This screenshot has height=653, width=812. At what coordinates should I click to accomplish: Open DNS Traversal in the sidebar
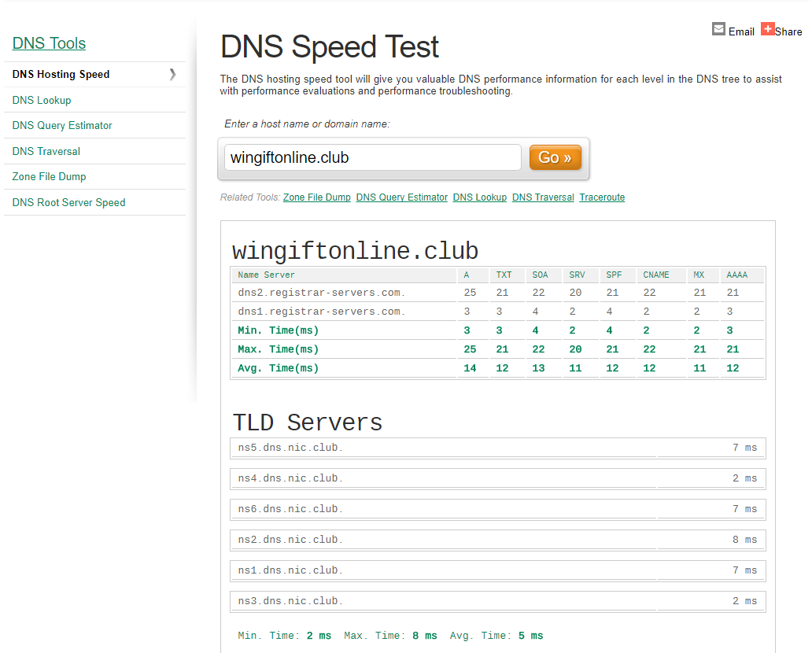[46, 151]
